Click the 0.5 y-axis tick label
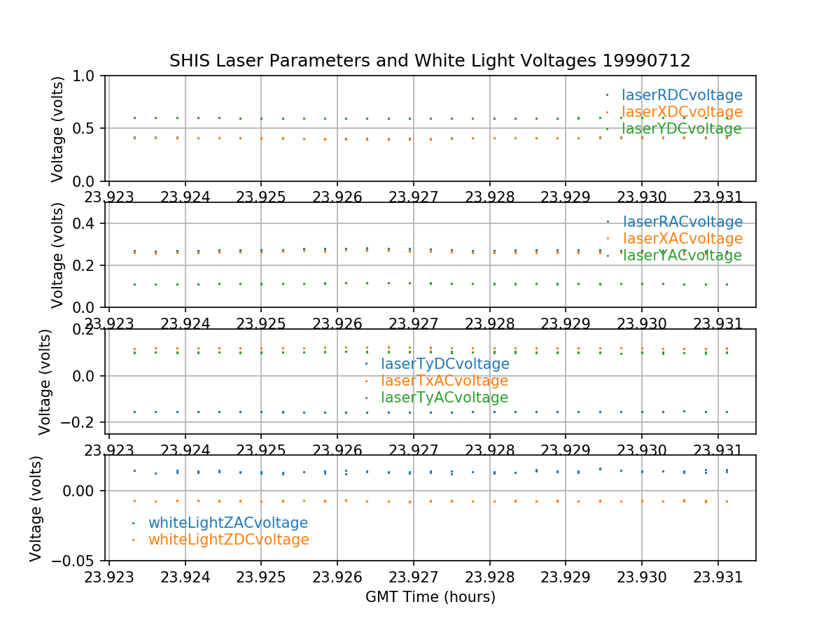840x630 pixels. click(x=87, y=128)
